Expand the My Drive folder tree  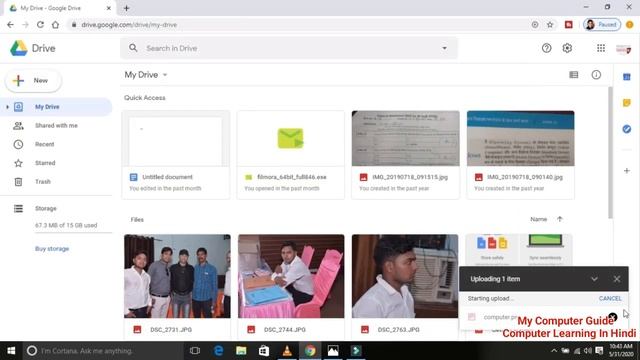point(7,107)
